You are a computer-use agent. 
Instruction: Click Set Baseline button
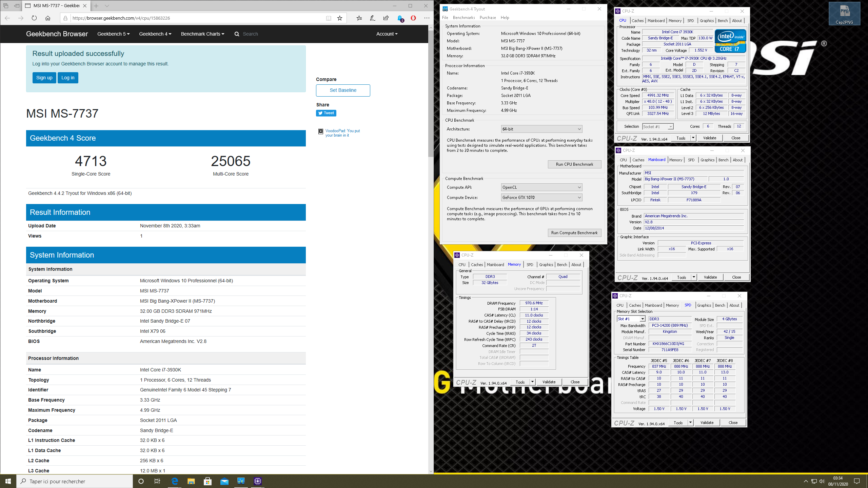click(x=343, y=90)
